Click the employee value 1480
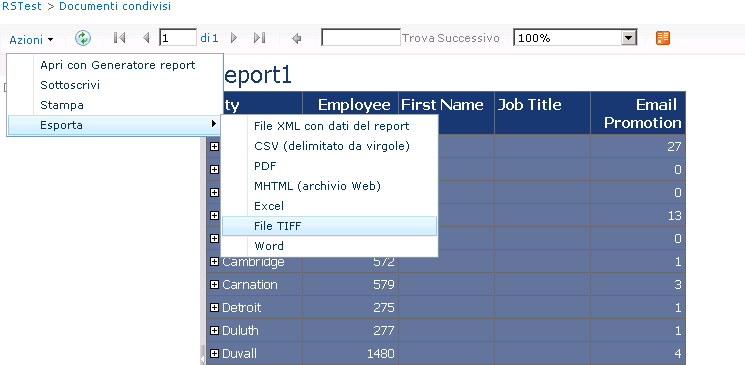Screen dimensions: 745x365 (381, 353)
